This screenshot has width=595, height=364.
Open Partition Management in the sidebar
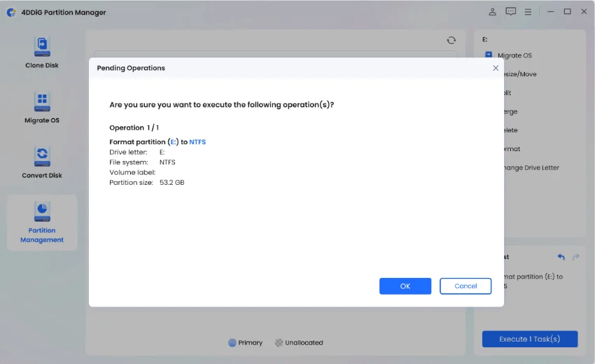click(42, 223)
